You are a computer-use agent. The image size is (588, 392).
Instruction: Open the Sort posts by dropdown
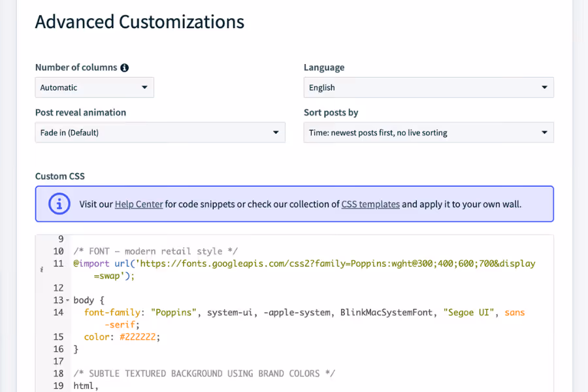click(x=429, y=133)
